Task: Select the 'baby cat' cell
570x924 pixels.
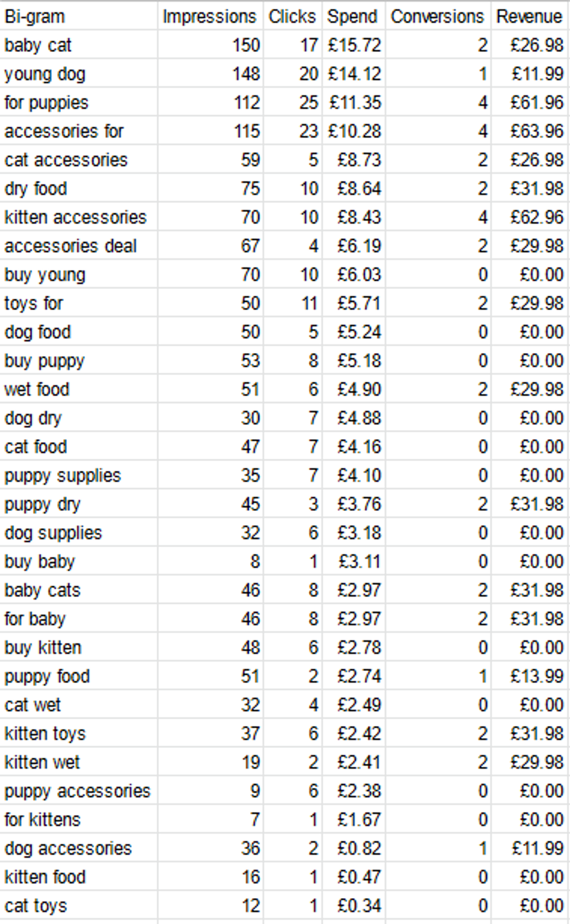Action: click(x=78, y=45)
